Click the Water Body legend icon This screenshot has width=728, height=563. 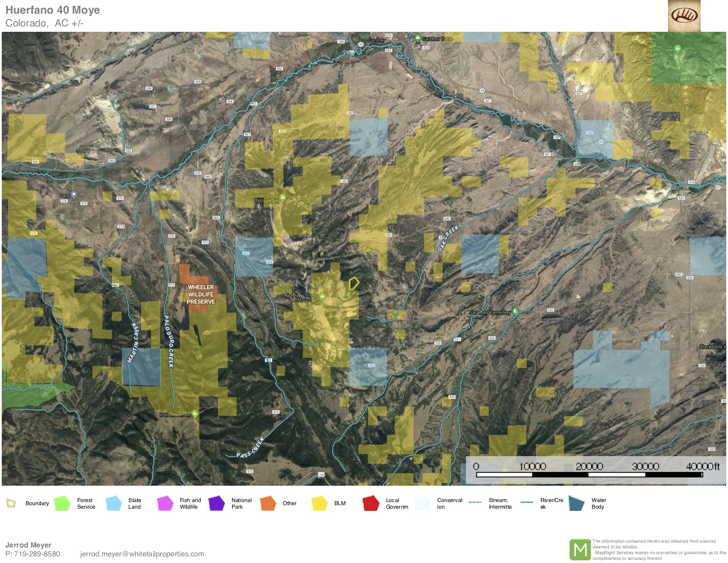click(577, 503)
